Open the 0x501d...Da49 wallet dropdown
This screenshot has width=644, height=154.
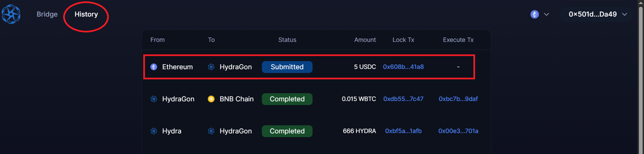pyautogui.click(x=597, y=14)
